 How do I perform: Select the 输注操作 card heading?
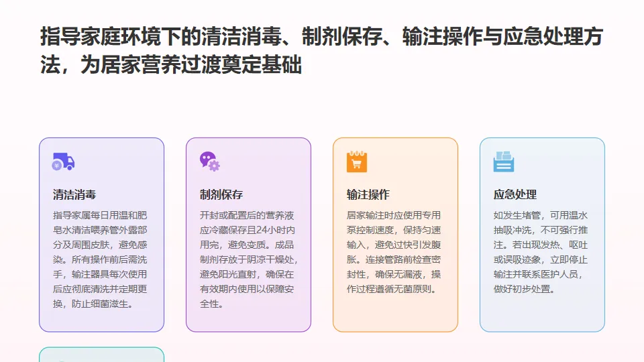pos(368,194)
